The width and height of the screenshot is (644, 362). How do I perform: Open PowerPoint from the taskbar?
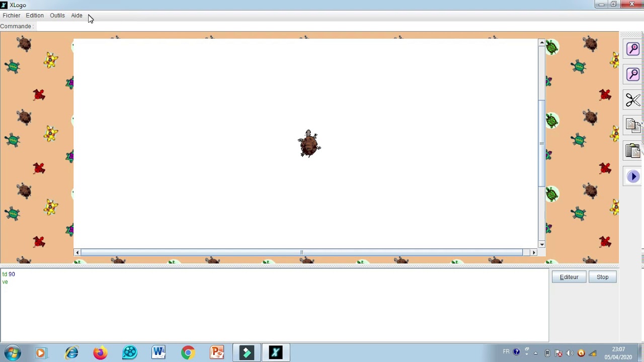[217, 352]
